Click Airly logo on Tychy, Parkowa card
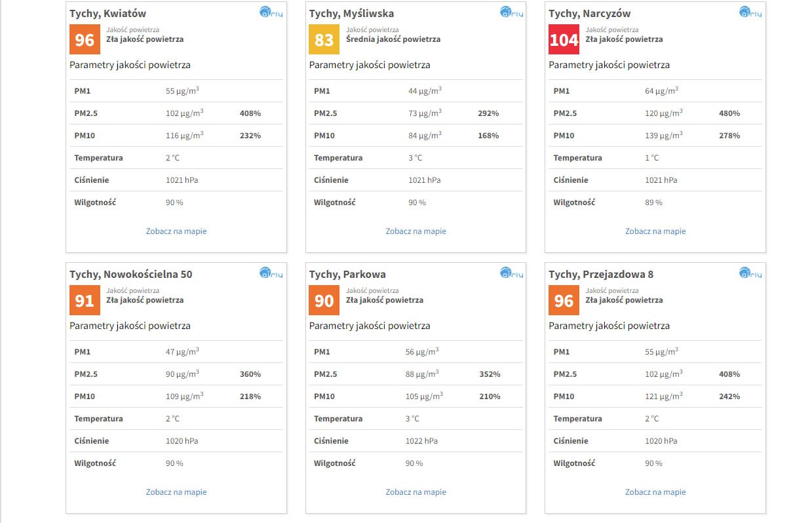The image size is (812, 523). coord(511,273)
